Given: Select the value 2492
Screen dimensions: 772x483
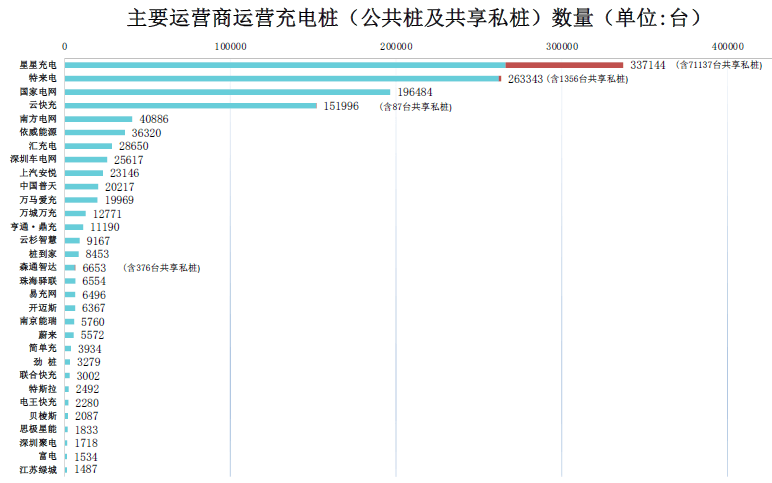Looking at the screenshot, I should [x=87, y=389].
